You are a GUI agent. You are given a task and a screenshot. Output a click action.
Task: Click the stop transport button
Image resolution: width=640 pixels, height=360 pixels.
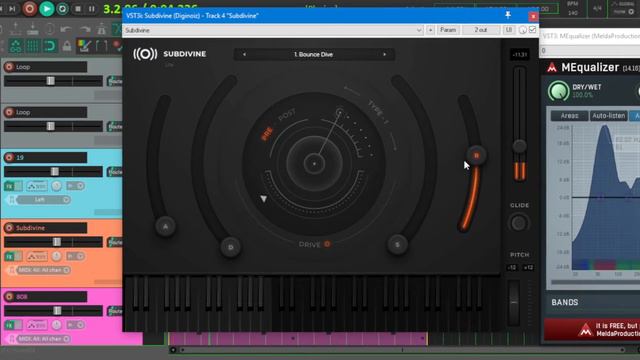(78, 9)
